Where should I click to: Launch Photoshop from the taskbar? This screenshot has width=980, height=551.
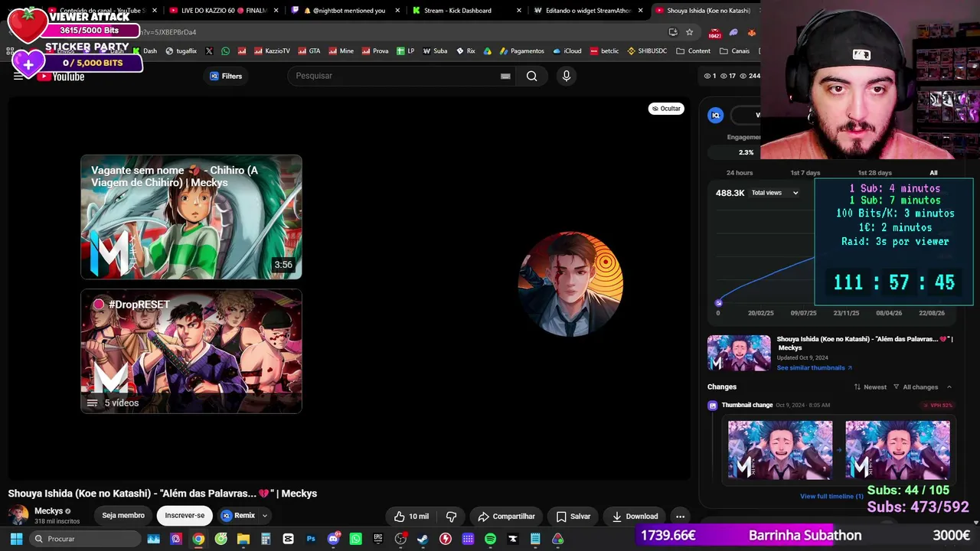[311, 539]
